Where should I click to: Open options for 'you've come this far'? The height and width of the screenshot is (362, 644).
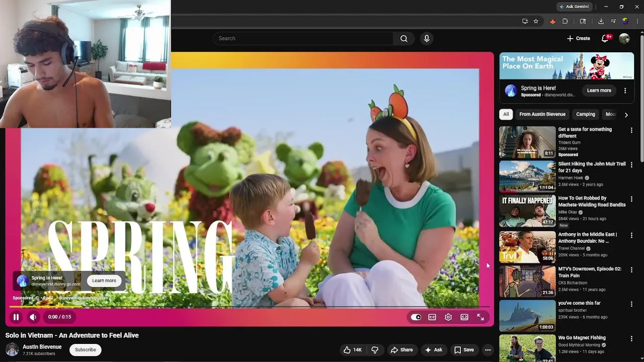[x=631, y=304]
